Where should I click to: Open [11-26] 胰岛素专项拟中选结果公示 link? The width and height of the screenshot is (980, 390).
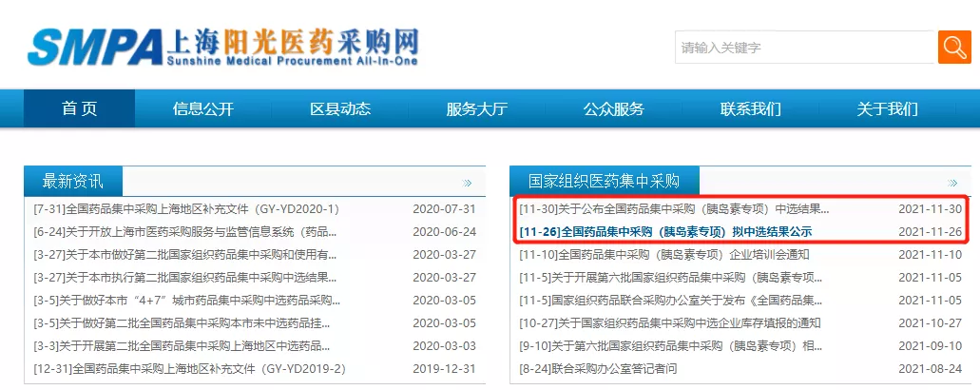coord(665,232)
